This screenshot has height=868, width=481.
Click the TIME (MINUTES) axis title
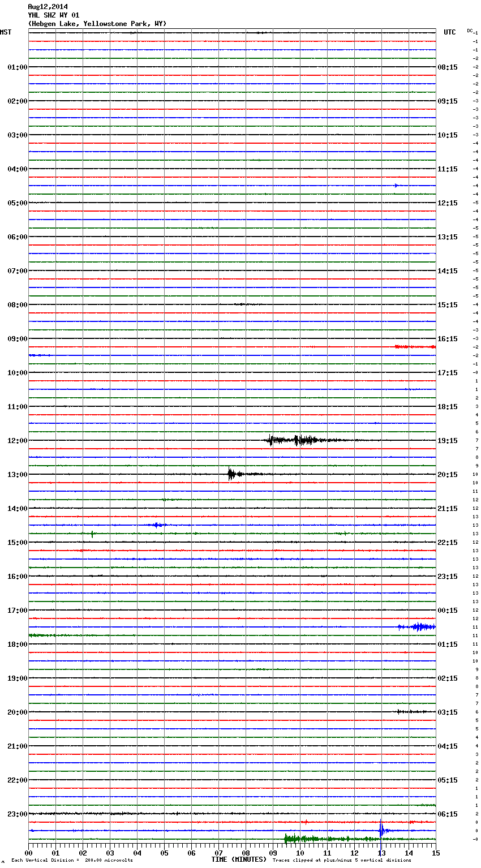coord(239,860)
